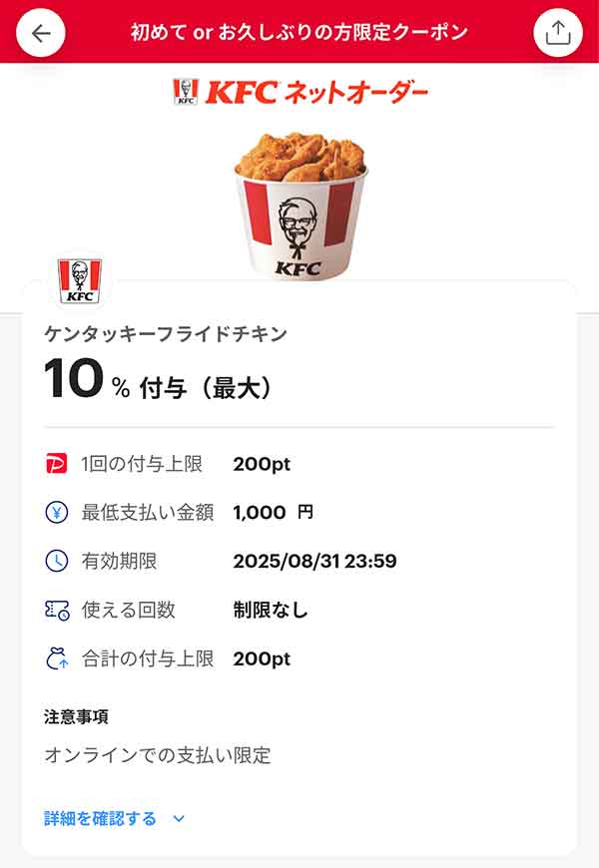Expand the 詳細を確認する chevron
Image resolution: width=599 pixels, height=868 pixels.
coord(179,819)
